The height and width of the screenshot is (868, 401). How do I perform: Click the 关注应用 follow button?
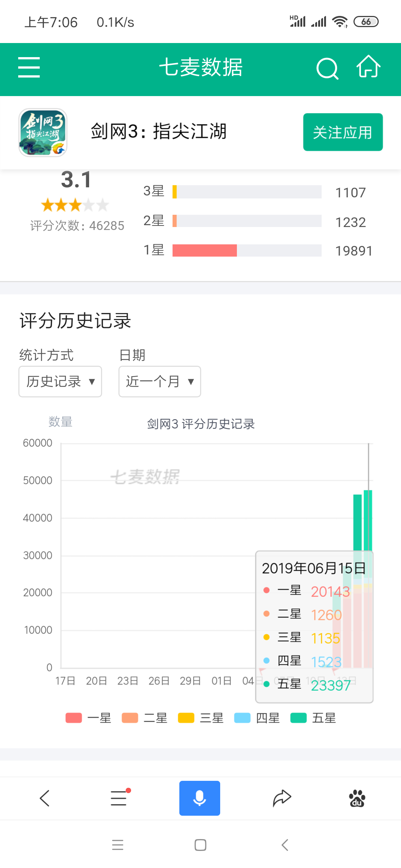[343, 132]
